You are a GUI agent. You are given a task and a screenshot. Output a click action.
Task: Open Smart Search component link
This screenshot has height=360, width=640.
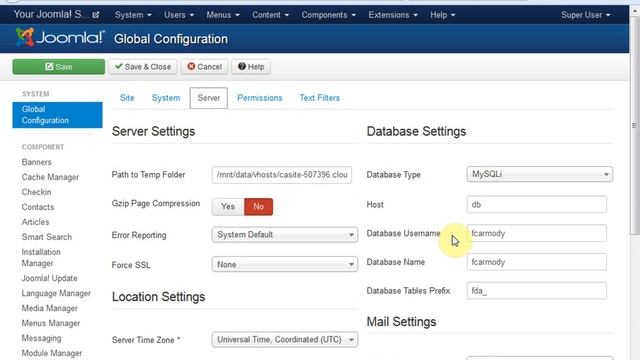click(47, 237)
